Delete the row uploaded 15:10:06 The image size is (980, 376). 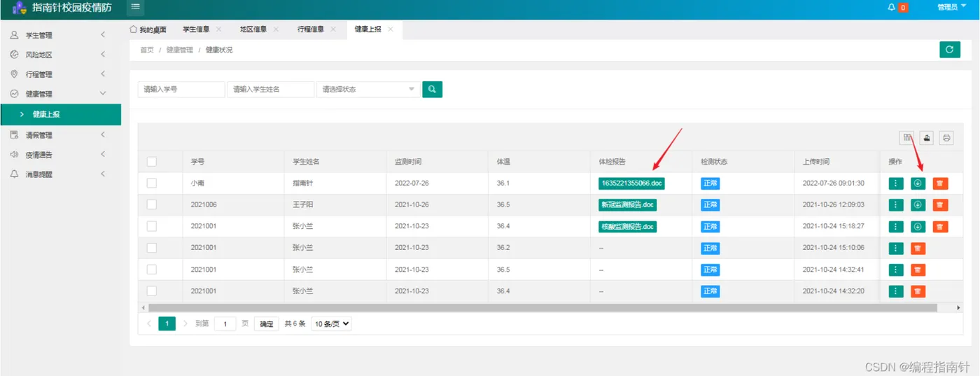point(918,249)
